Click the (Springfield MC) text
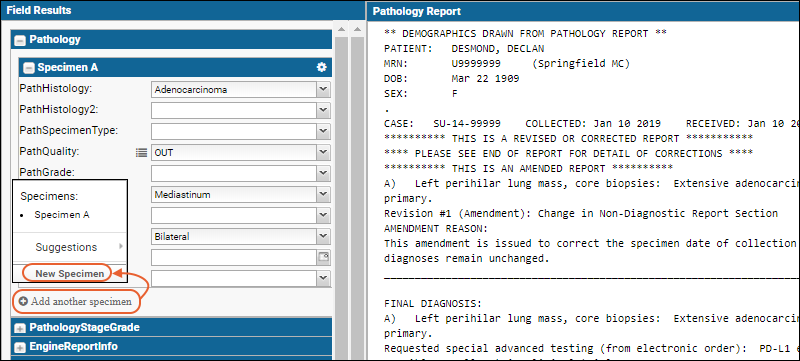Image resolution: width=800 pixels, height=361 pixels. point(580,64)
